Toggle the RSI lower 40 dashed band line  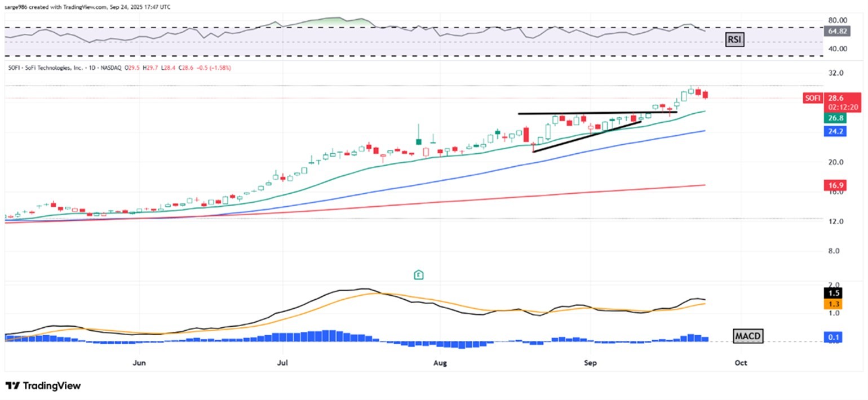click(395, 56)
